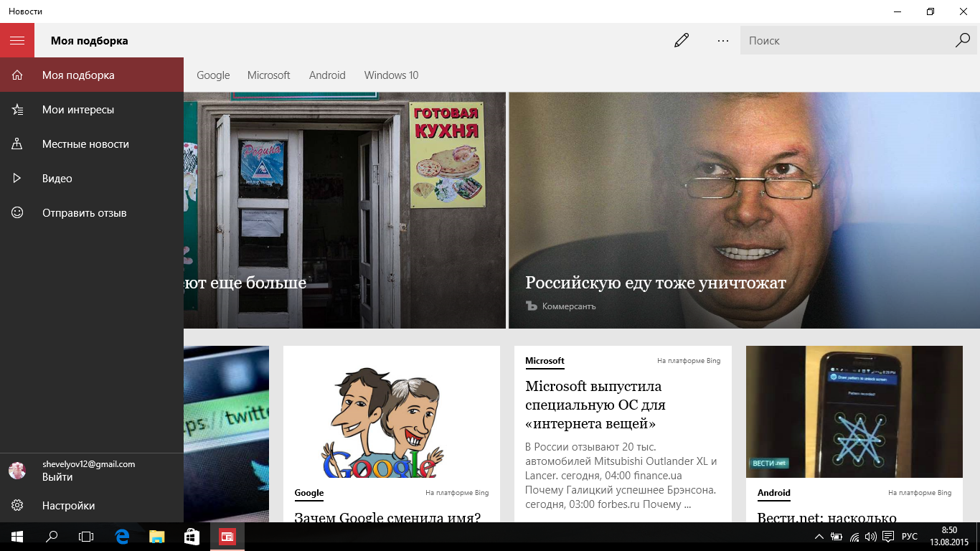
Task: Open the Вести.net: насколько headline
Action: pyautogui.click(x=827, y=517)
